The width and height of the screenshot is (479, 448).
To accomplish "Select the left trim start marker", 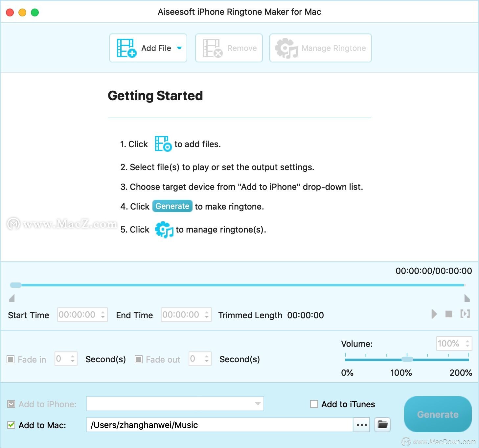I will pos(12,298).
